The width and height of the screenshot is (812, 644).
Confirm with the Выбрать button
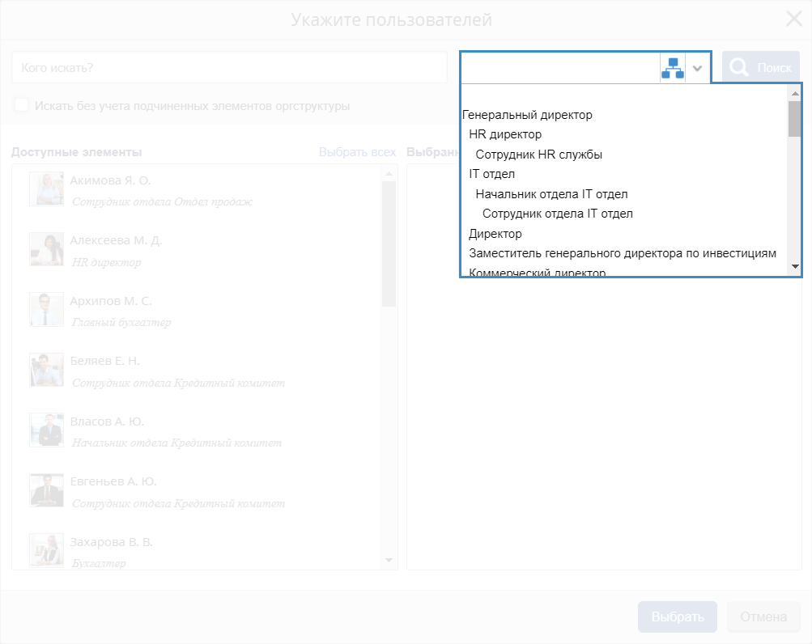(678, 616)
